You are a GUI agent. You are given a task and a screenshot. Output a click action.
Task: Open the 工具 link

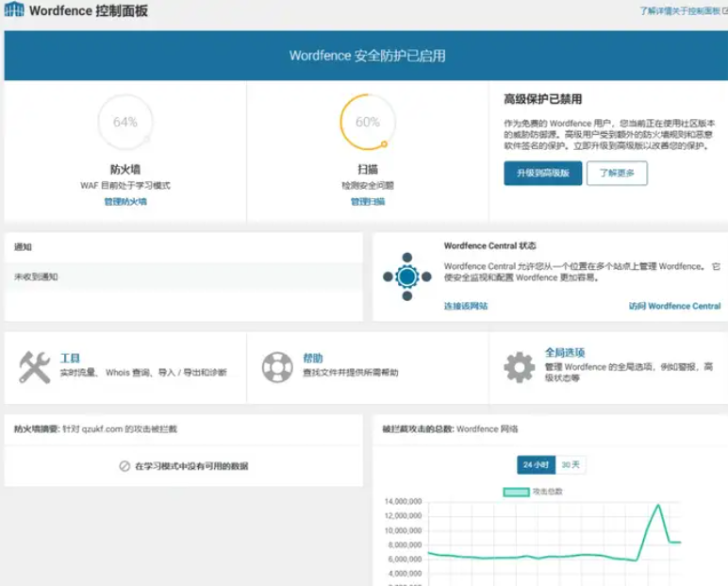[70, 359]
